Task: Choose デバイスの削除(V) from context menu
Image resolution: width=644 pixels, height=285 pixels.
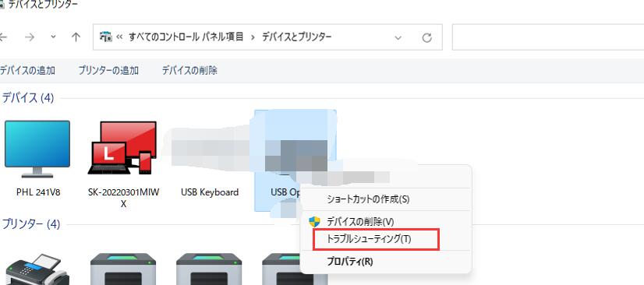Action: pyautogui.click(x=386, y=222)
